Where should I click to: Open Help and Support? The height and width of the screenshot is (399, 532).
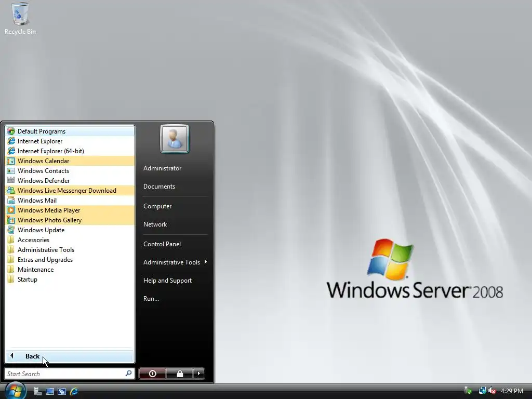pos(167,280)
